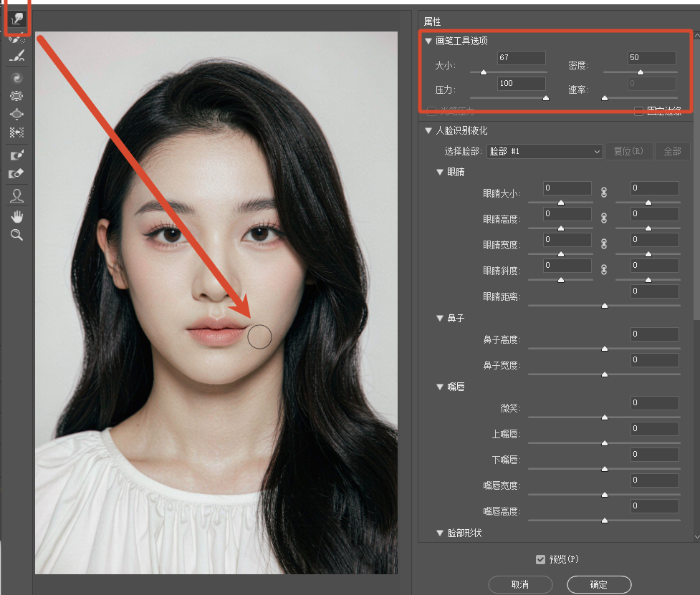Toggle the 眼睛高度 link icon
The height and width of the screenshot is (595, 700).
tap(604, 218)
